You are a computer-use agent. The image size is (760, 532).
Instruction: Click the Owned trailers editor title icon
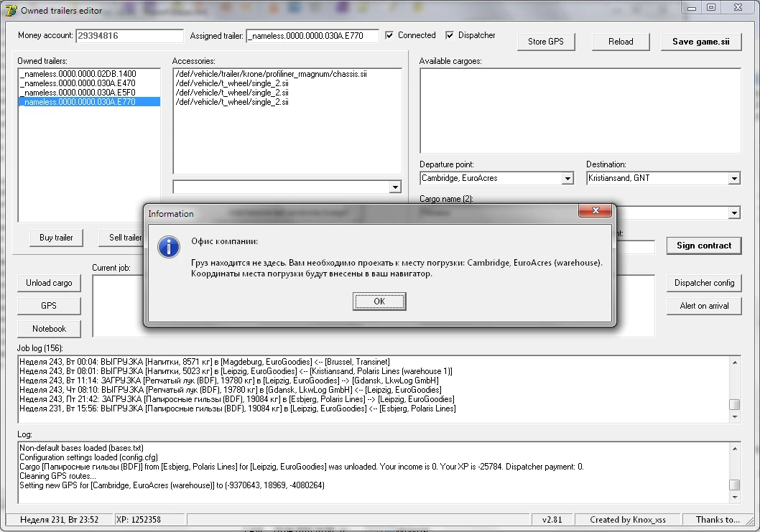(11, 9)
